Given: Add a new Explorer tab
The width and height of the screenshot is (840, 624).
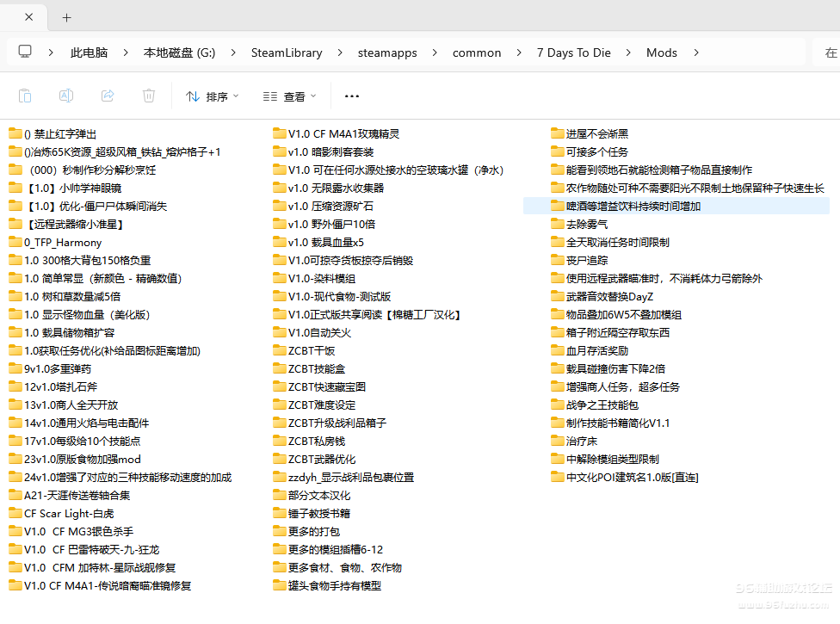Looking at the screenshot, I should [x=67, y=17].
